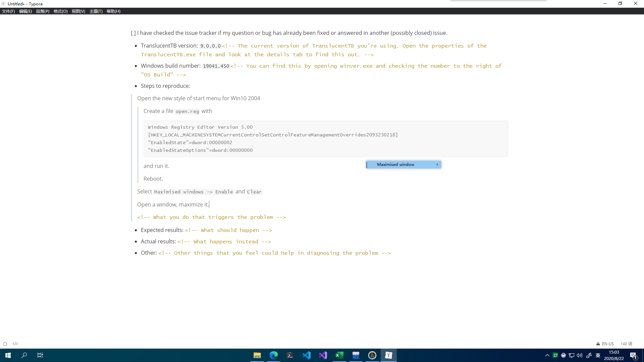Open the 格式(O) menu
Image resolution: width=644 pixels, height=362 pixels.
(x=60, y=11)
